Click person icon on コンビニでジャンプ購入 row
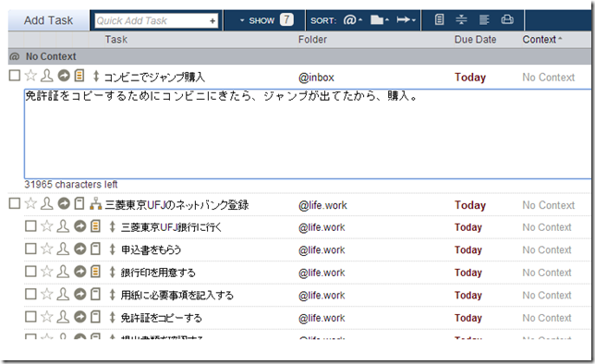Screen dimensions: 595x364 coord(47,76)
